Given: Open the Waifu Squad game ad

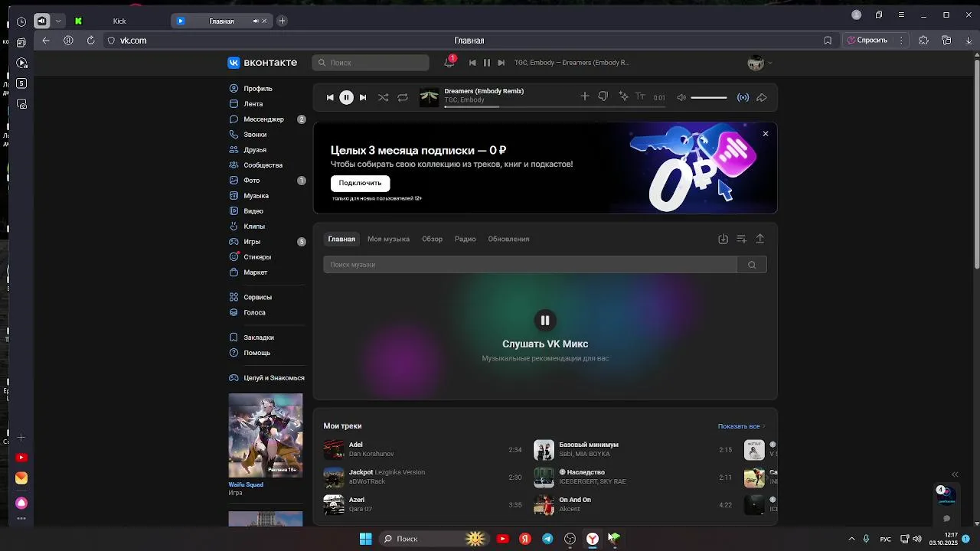Looking at the screenshot, I should point(266,435).
